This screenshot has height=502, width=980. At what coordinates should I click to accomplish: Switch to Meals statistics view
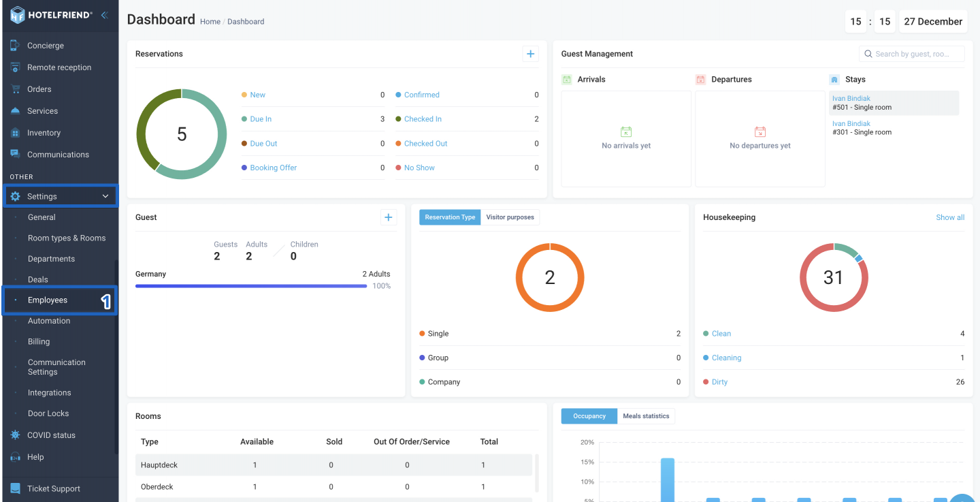tap(646, 416)
